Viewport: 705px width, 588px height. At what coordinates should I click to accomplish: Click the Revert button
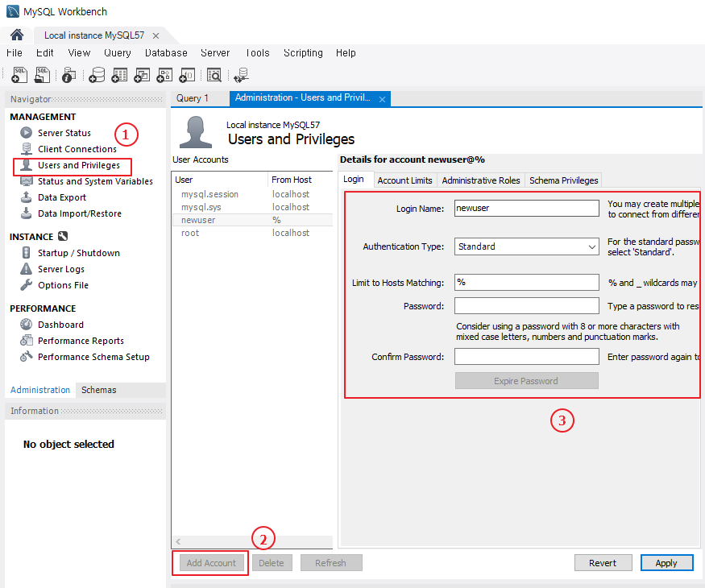603,563
